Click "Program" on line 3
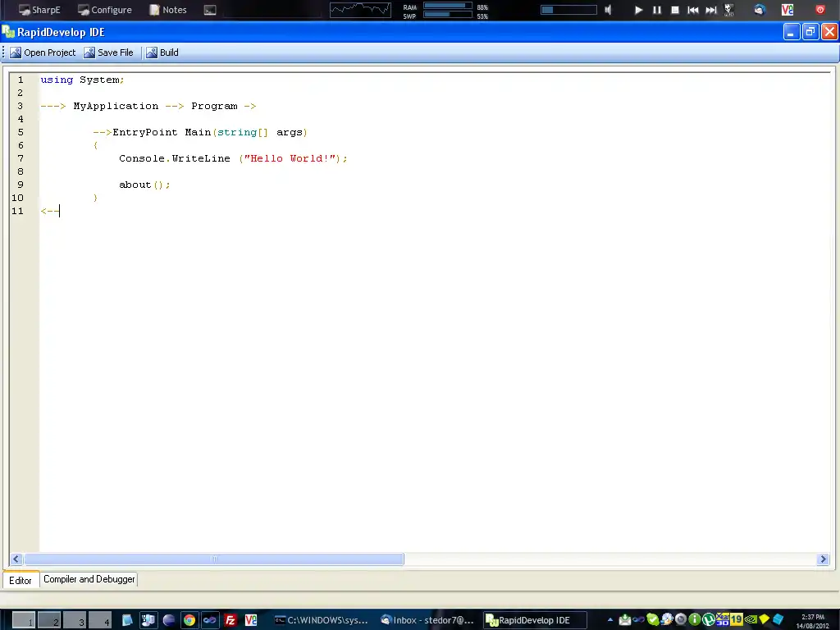This screenshot has width=840, height=630. [214, 106]
